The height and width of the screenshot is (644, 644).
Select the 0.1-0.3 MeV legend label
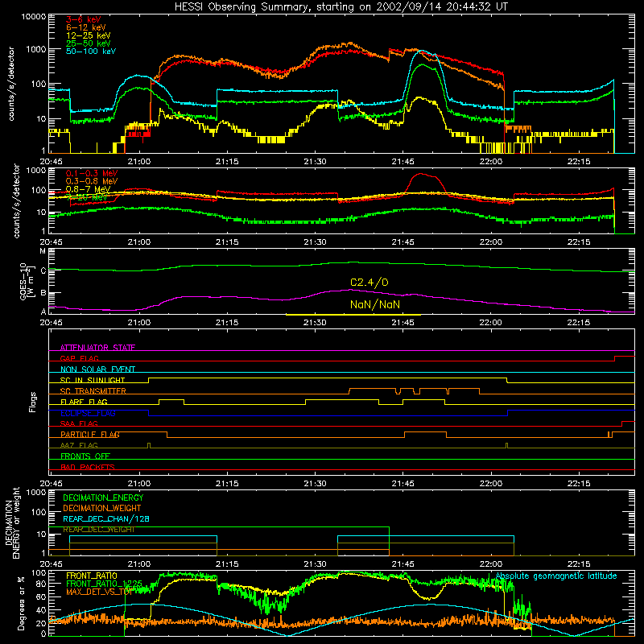tap(92, 173)
